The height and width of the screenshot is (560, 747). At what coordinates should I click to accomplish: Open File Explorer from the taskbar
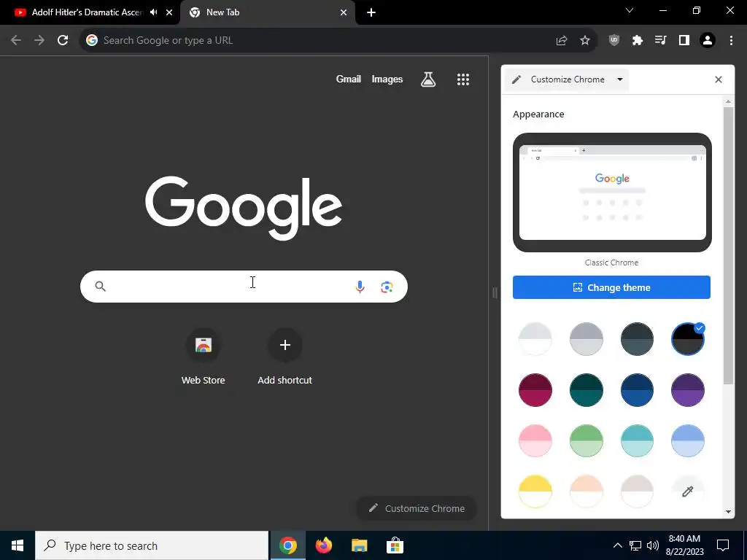coord(360,545)
